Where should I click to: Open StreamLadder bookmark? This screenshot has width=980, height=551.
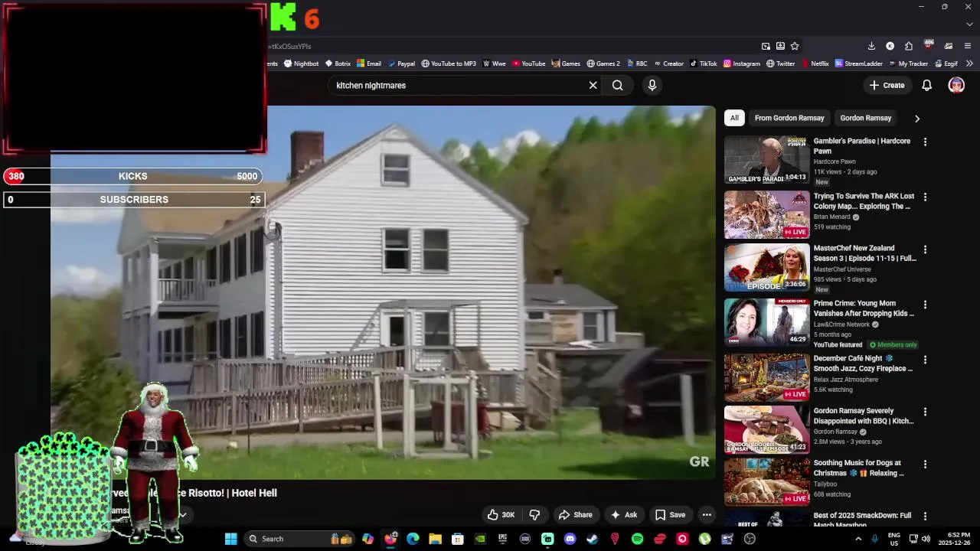(x=858, y=64)
